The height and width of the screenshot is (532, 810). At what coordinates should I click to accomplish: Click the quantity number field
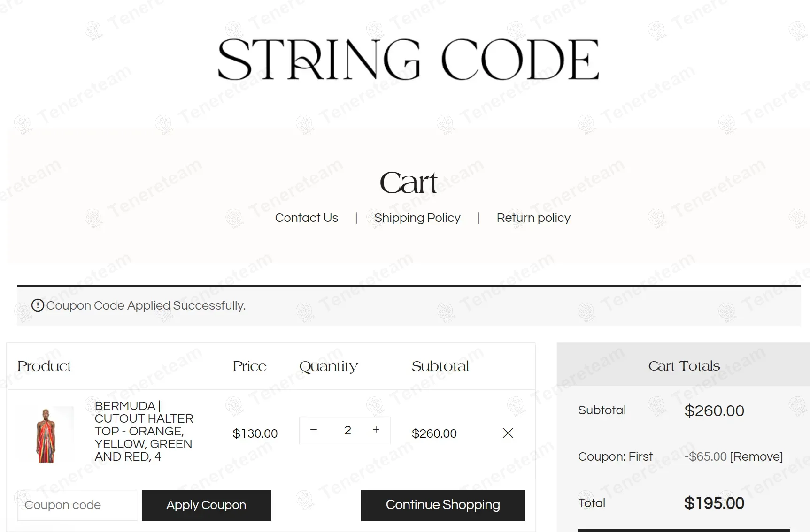click(347, 430)
